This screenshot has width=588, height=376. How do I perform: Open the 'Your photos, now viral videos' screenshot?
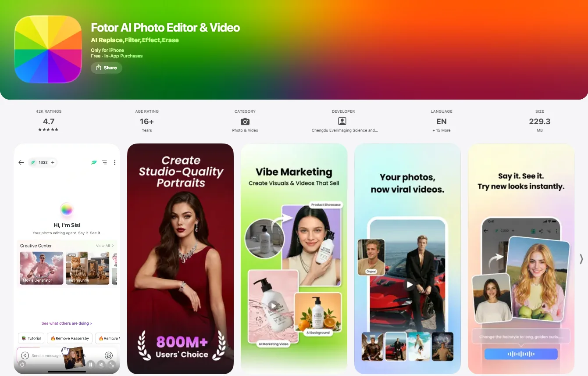coord(407,259)
